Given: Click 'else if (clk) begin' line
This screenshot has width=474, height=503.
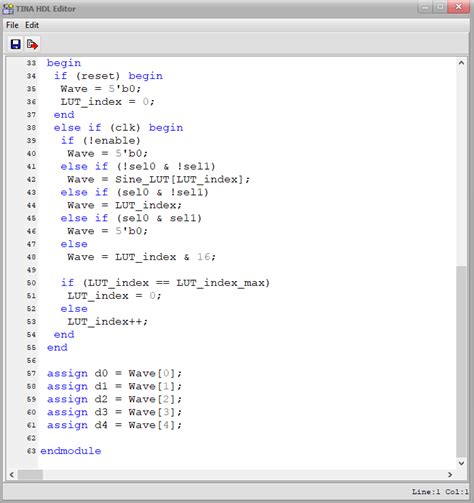Looking at the screenshot, I should point(118,128).
